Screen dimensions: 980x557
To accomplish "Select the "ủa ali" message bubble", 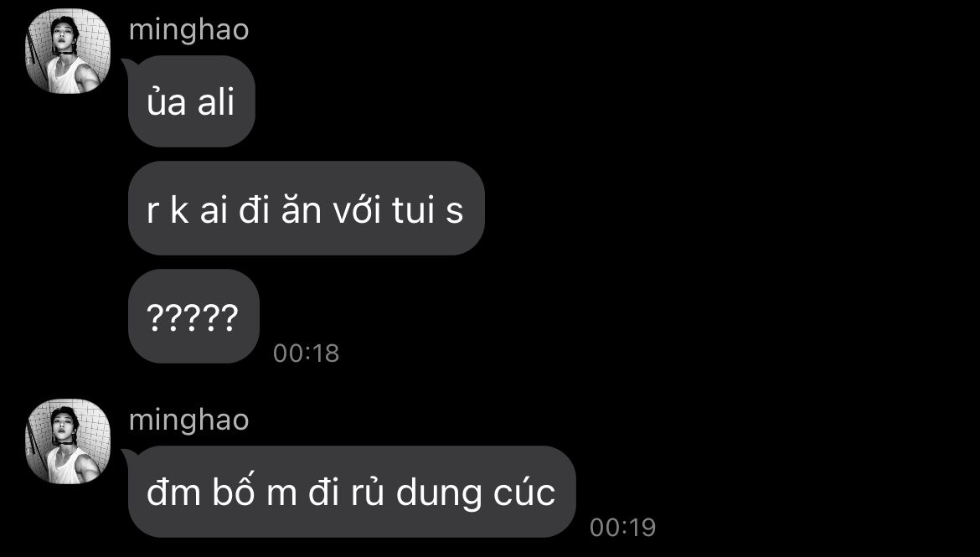I will click(191, 101).
